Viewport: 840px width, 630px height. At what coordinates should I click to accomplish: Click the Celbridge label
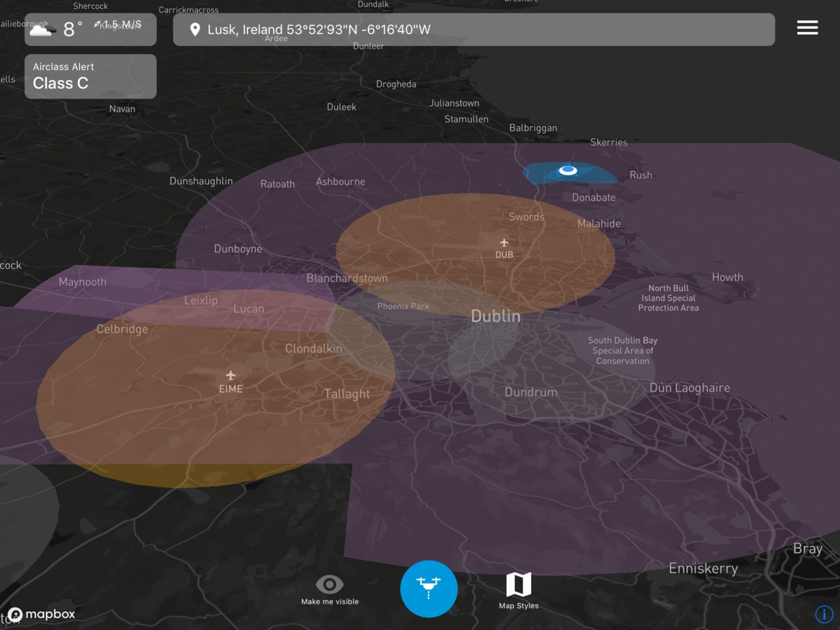point(122,329)
